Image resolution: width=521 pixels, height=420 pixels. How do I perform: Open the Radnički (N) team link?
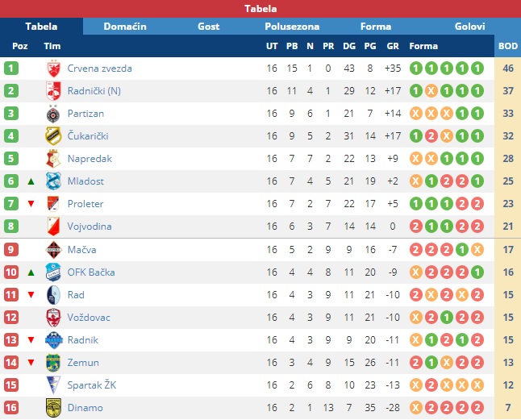click(94, 90)
